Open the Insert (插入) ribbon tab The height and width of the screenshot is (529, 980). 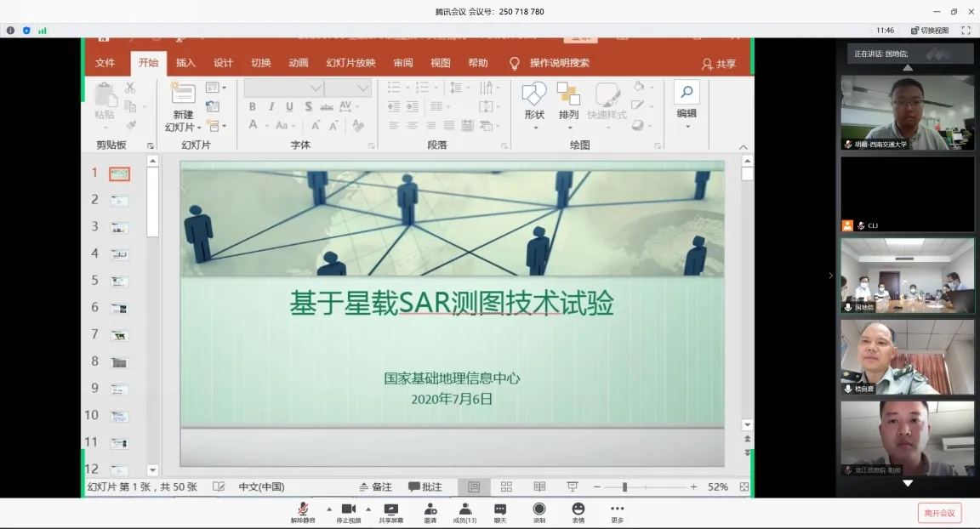click(x=185, y=63)
